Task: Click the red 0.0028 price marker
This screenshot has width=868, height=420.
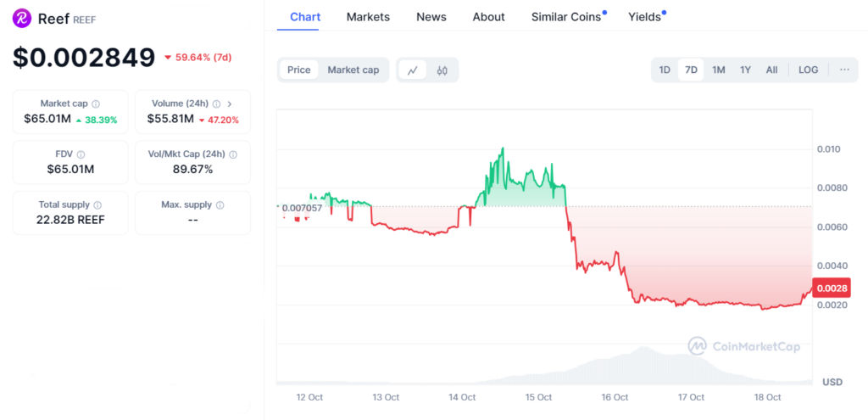Action: point(831,288)
